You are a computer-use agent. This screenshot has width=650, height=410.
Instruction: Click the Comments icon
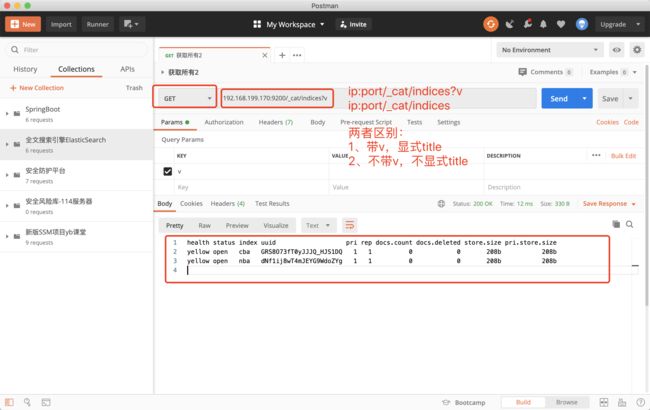[522, 72]
